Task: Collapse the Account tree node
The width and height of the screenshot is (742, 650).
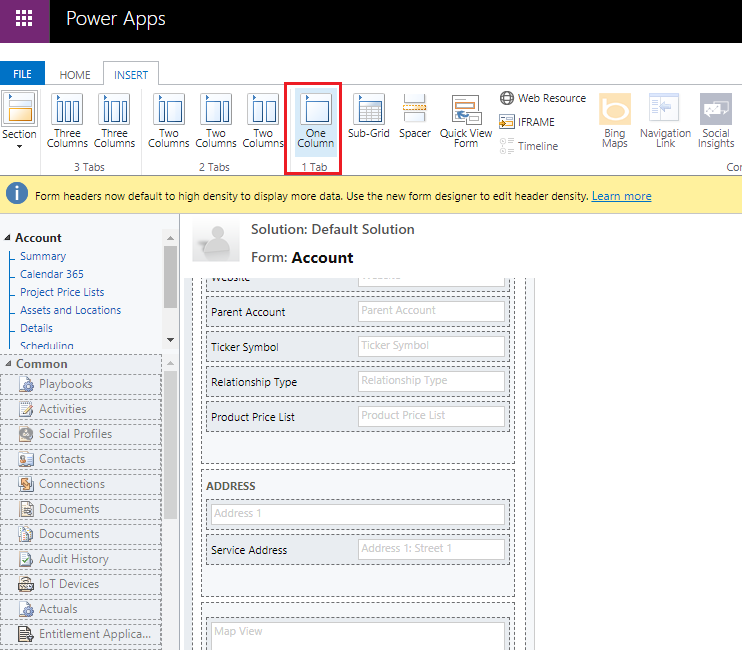Action: [x=7, y=237]
